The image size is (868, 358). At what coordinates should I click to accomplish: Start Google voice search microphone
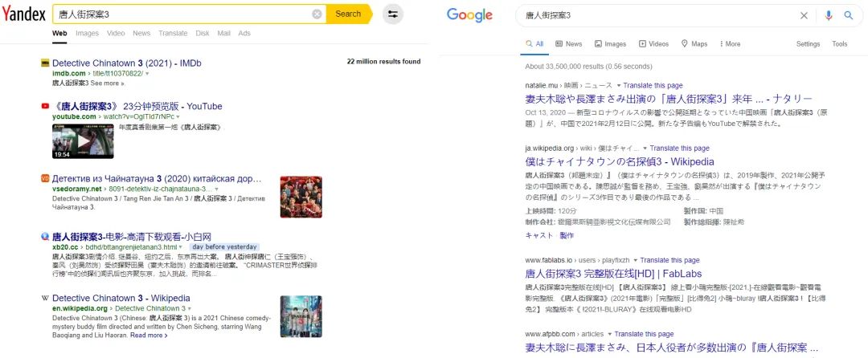coord(828,15)
